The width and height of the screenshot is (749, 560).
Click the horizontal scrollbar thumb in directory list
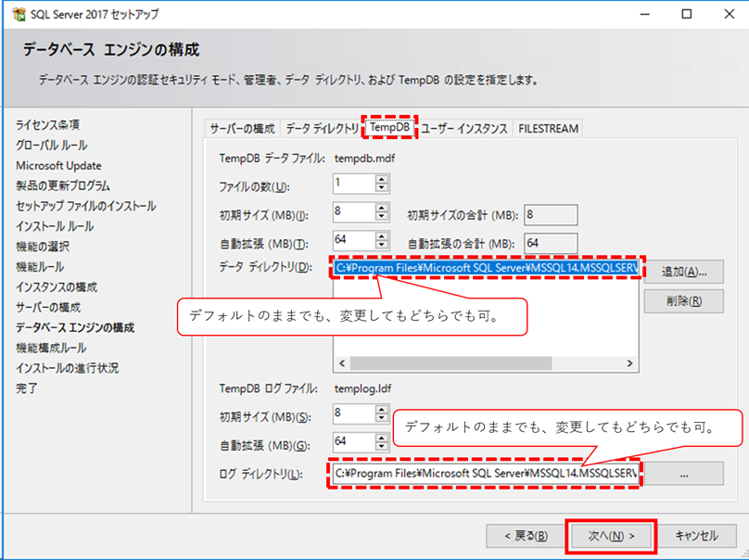point(451,363)
